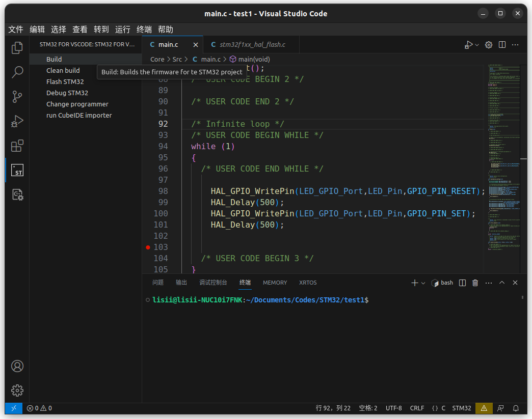This screenshot has width=532, height=419.
Task: Open the Accounts menu icon
Action: pyautogui.click(x=17, y=366)
